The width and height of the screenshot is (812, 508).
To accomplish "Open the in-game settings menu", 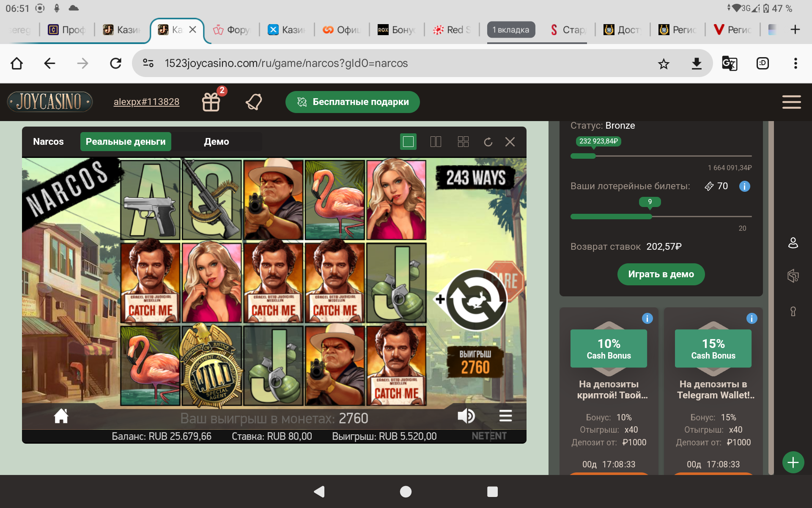I will (x=505, y=416).
